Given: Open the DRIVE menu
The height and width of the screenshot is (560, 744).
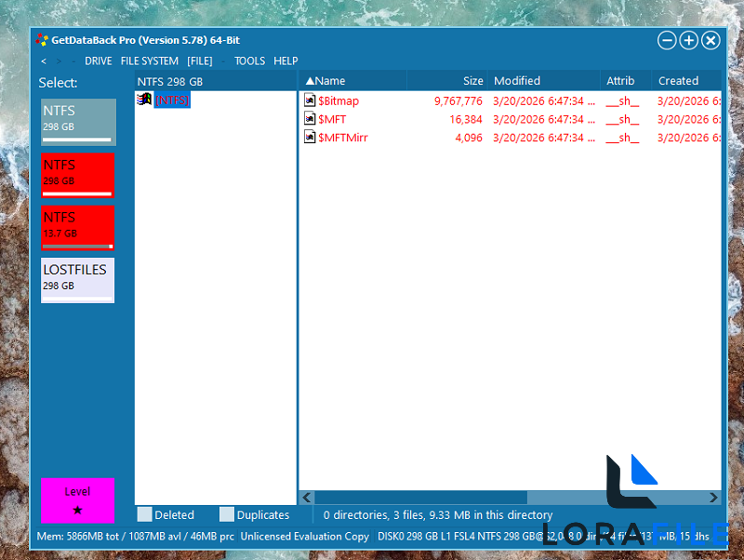Looking at the screenshot, I should coord(98,60).
